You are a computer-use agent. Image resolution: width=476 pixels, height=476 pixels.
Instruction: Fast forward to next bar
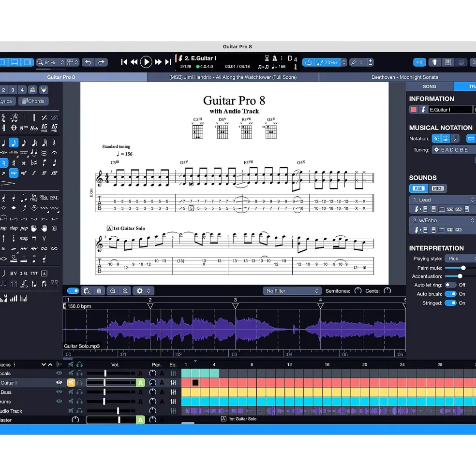(x=158, y=62)
